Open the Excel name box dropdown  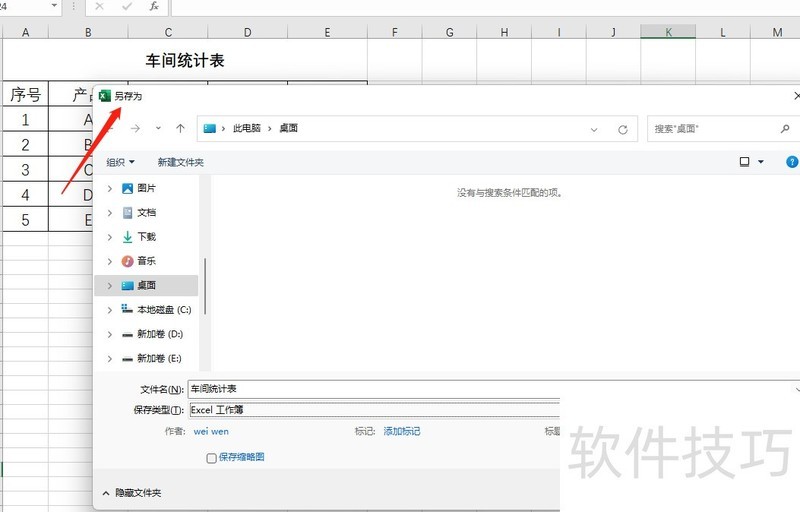55,6
